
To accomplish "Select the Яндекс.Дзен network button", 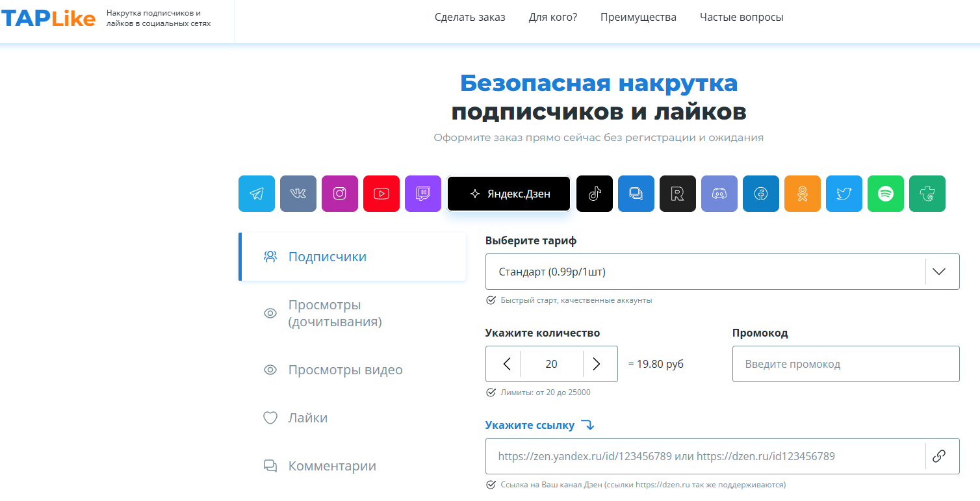I will pyautogui.click(x=509, y=194).
